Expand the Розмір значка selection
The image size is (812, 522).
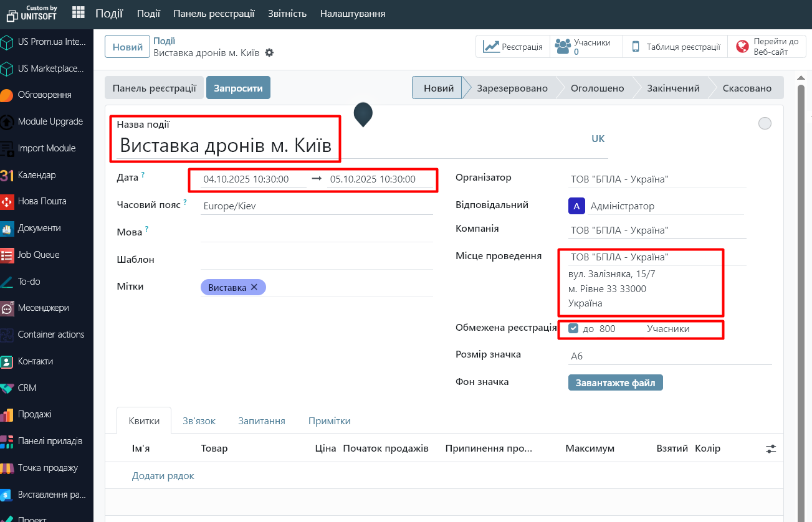(x=669, y=356)
